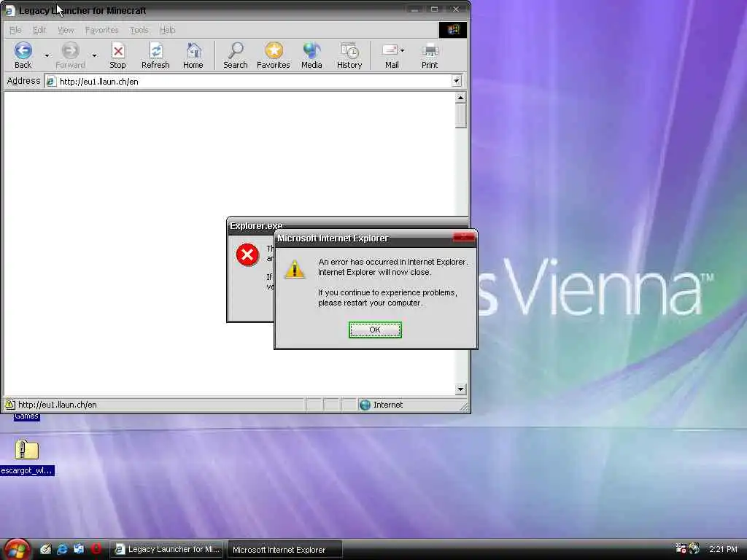Select the escargot_wl zip file icon
Viewport: 747px width, 560px height.
pyautogui.click(x=27, y=449)
